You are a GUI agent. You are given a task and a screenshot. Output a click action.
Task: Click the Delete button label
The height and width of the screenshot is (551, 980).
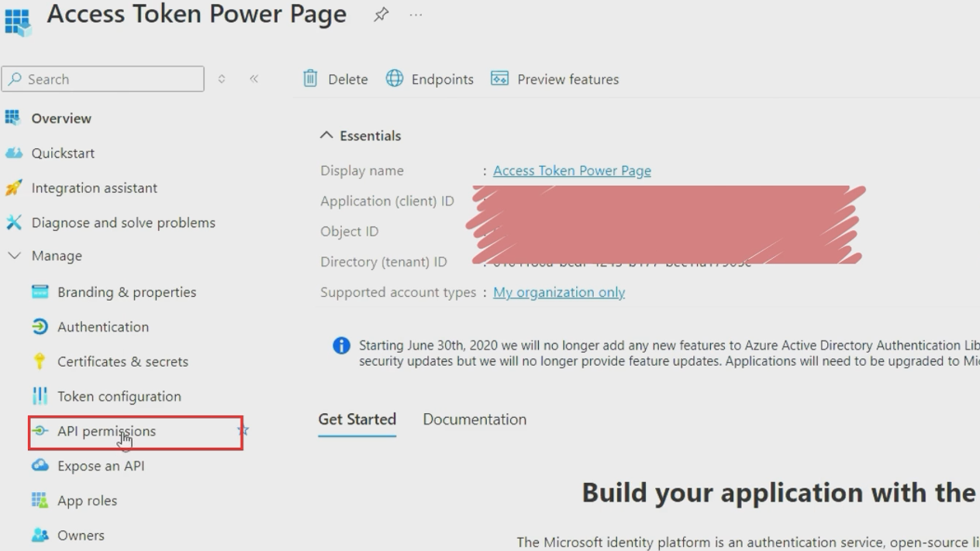pyautogui.click(x=347, y=79)
